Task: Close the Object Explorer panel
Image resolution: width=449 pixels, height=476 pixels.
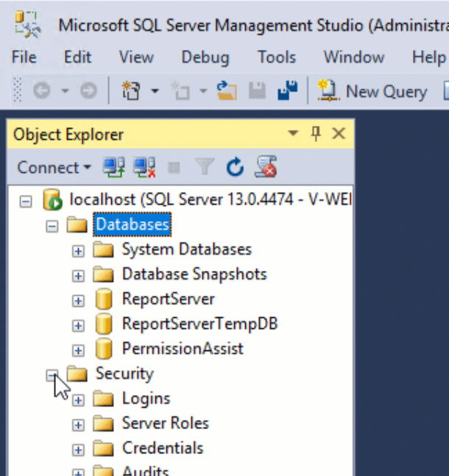Action: [x=339, y=133]
